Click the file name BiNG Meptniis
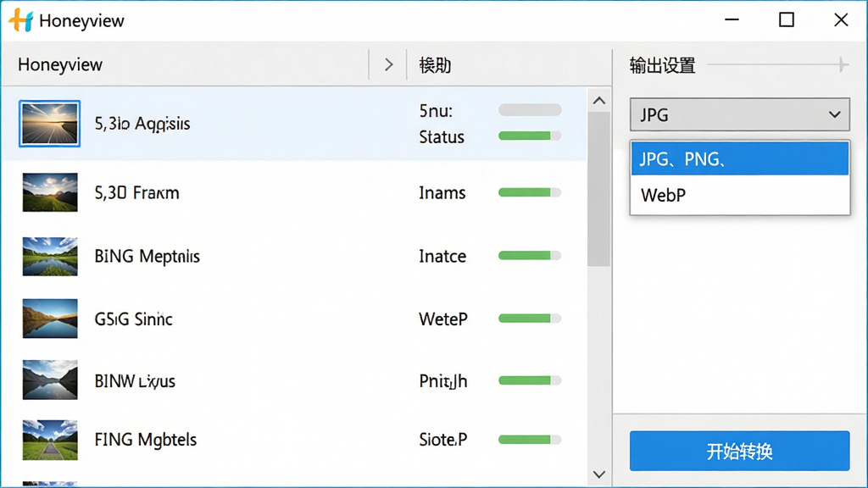Image resolution: width=868 pixels, height=488 pixels. pyautogui.click(x=147, y=256)
